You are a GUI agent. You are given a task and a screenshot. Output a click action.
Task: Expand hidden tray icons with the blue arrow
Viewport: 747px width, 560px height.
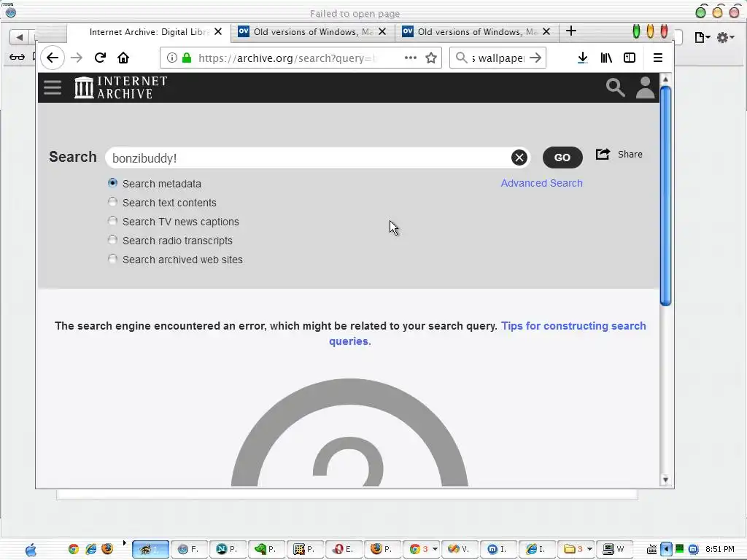click(666, 550)
